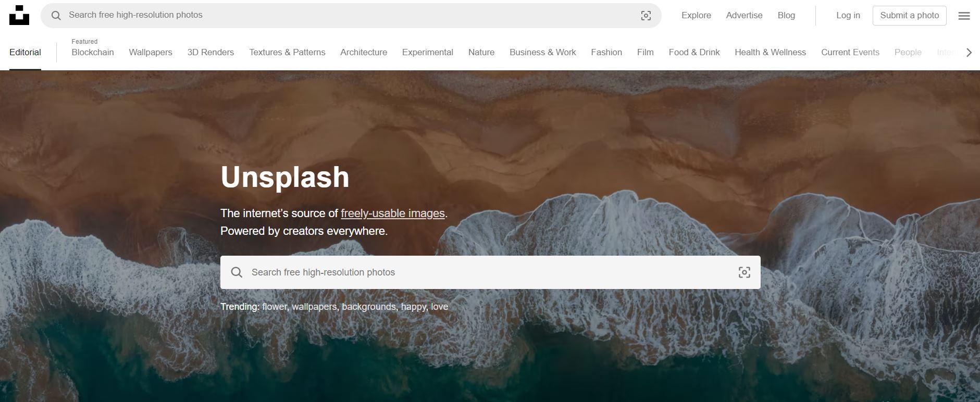Viewport: 980px width, 402px height.
Task: Open Health & Wellness category
Action: tap(770, 52)
